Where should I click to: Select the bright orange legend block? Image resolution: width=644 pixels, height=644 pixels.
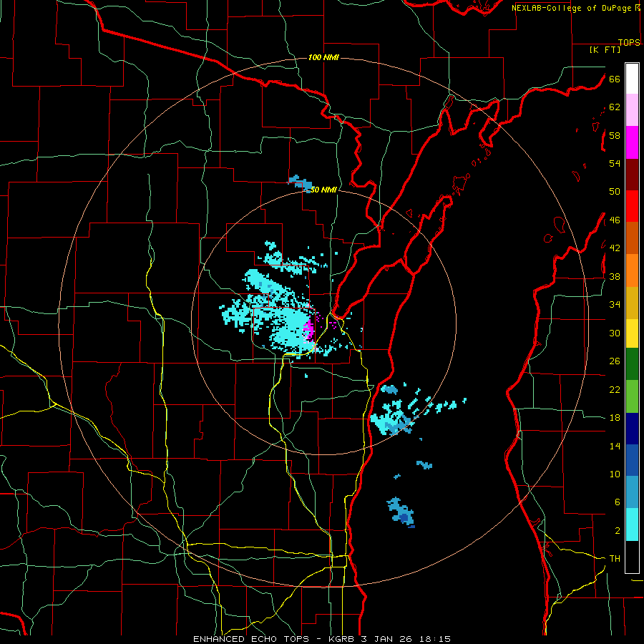click(x=632, y=270)
